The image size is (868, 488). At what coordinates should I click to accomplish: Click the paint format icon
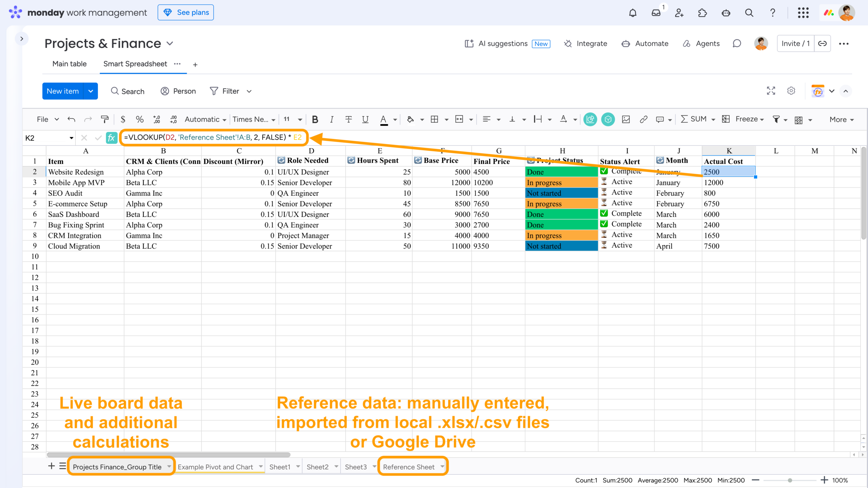coord(105,119)
